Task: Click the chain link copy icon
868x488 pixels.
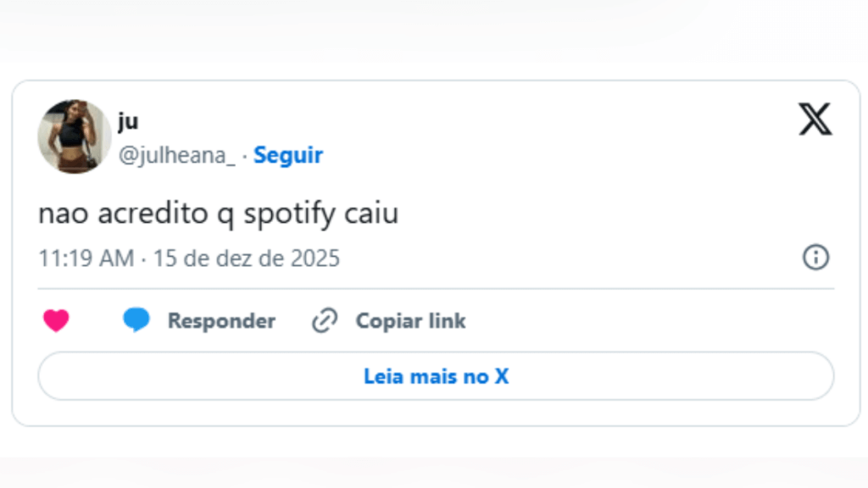Action: pyautogui.click(x=325, y=321)
